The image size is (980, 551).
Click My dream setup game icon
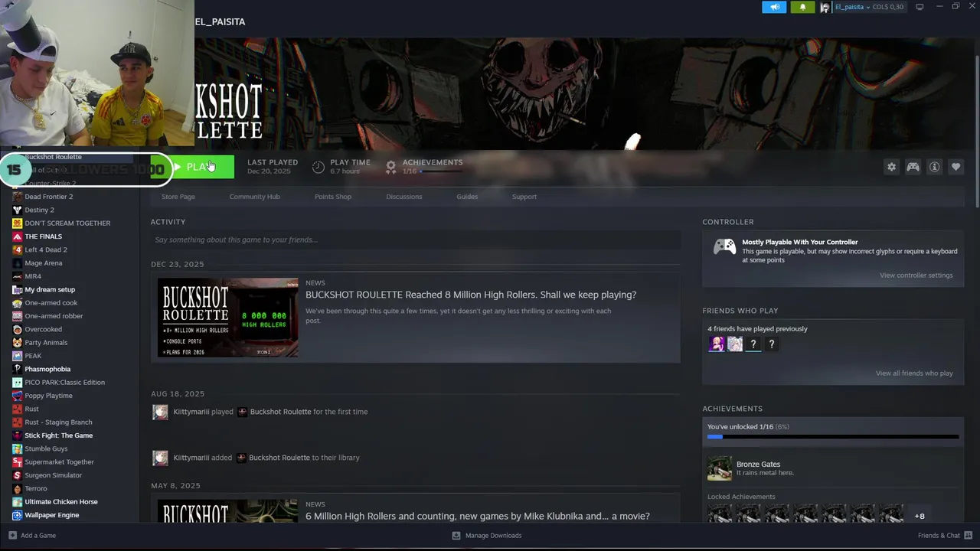point(17,289)
